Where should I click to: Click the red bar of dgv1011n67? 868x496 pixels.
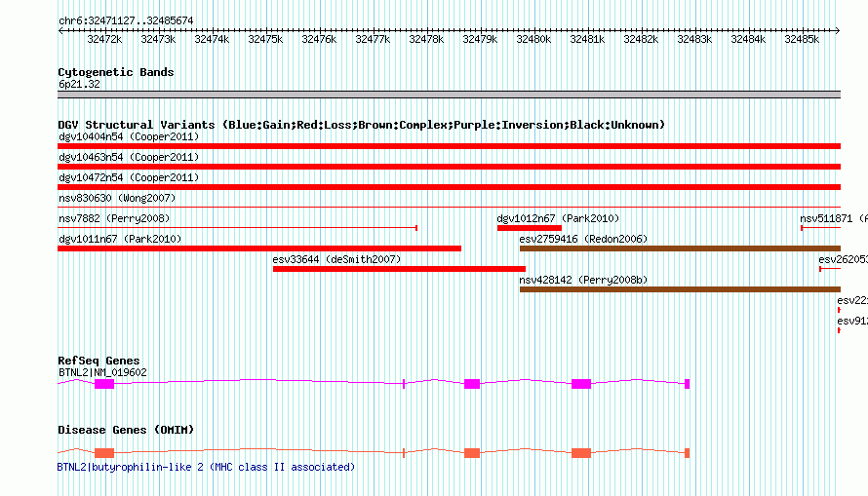coord(259,248)
